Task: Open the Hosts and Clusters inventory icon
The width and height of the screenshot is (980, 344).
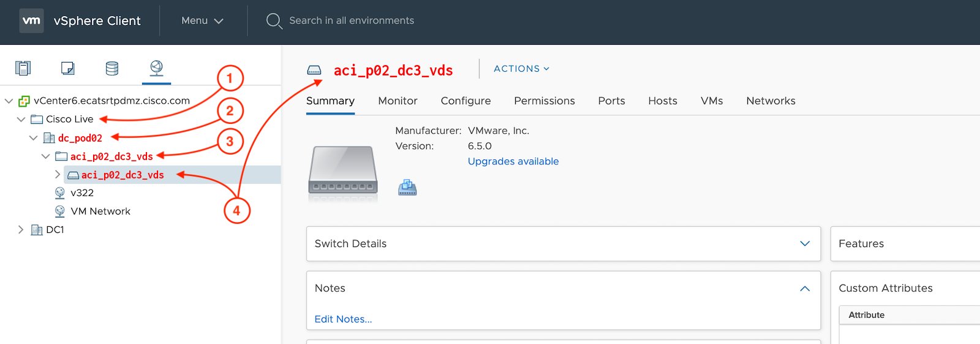Action: coord(23,68)
